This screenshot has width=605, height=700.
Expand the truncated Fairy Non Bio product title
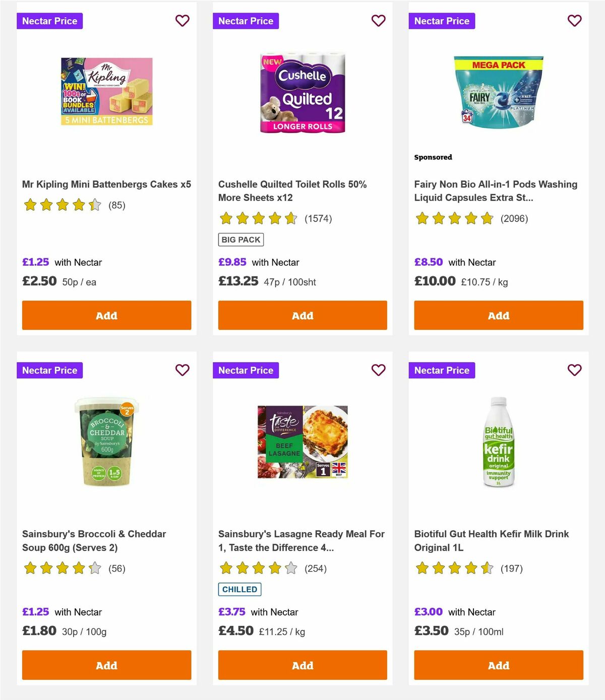pyautogui.click(x=496, y=191)
